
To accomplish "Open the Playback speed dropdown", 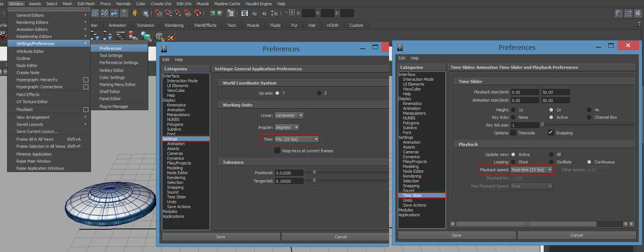I will [531, 170].
